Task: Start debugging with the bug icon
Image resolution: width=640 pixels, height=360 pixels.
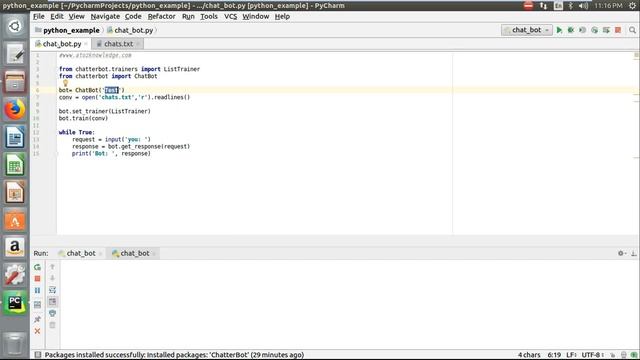Action: [571, 30]
